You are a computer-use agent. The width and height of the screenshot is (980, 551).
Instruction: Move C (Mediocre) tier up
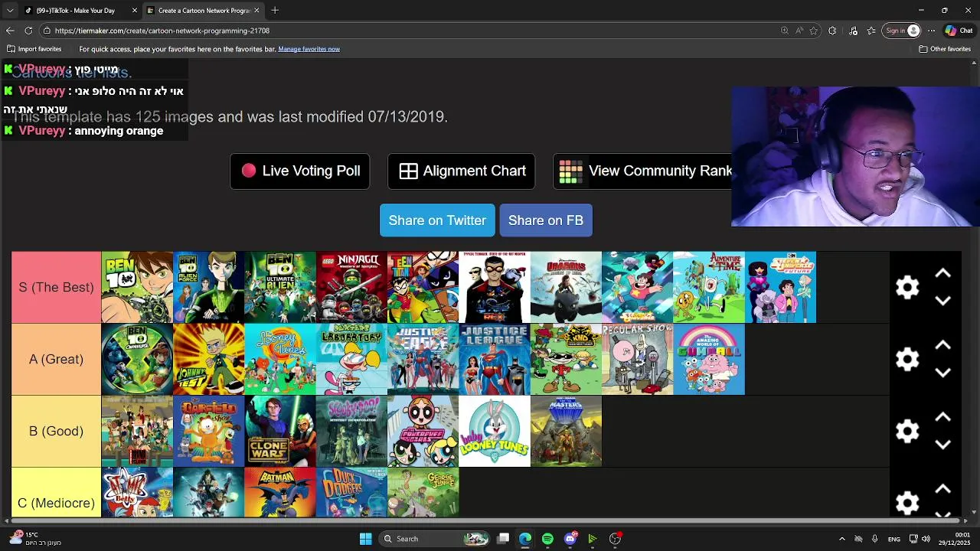click(943, 489)
